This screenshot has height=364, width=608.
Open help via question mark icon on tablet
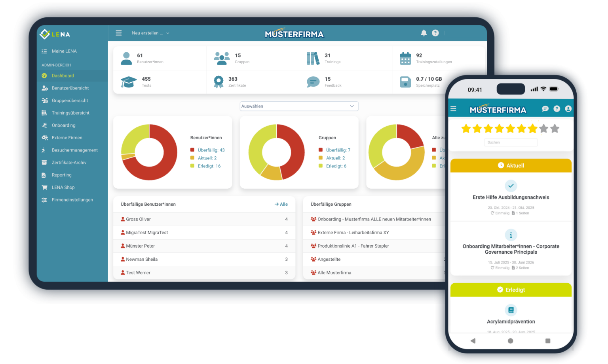435,33
